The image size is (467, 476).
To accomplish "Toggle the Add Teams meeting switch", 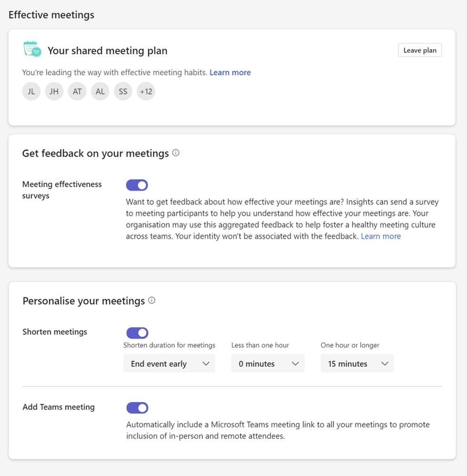I will 137,407.
